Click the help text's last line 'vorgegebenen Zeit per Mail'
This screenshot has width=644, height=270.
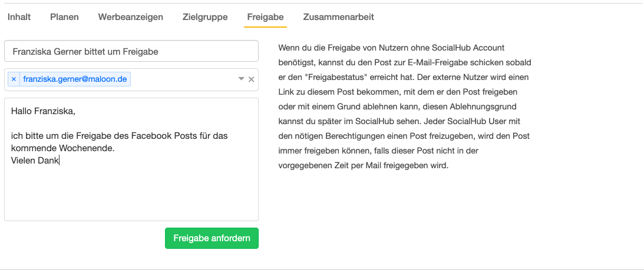click(364, 165)
